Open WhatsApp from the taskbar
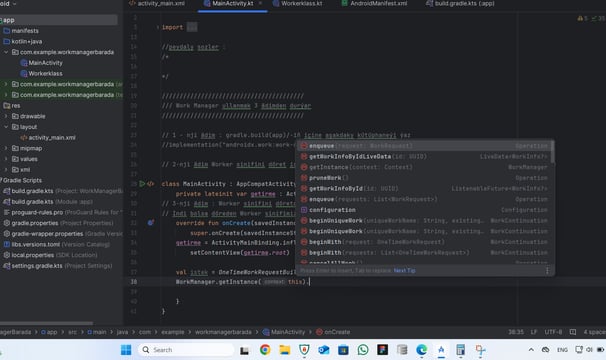Viewport: 606px width, 360px height. pyautogui.click(x=363, y=350)
